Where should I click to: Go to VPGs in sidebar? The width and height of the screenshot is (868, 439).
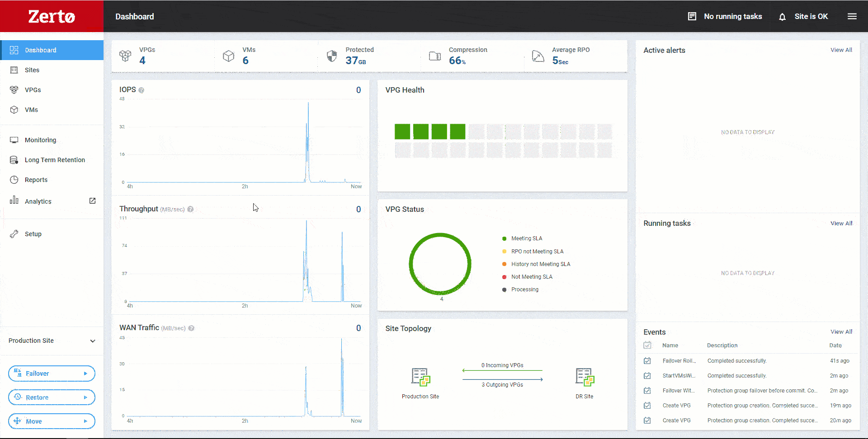tap(33, 90)
